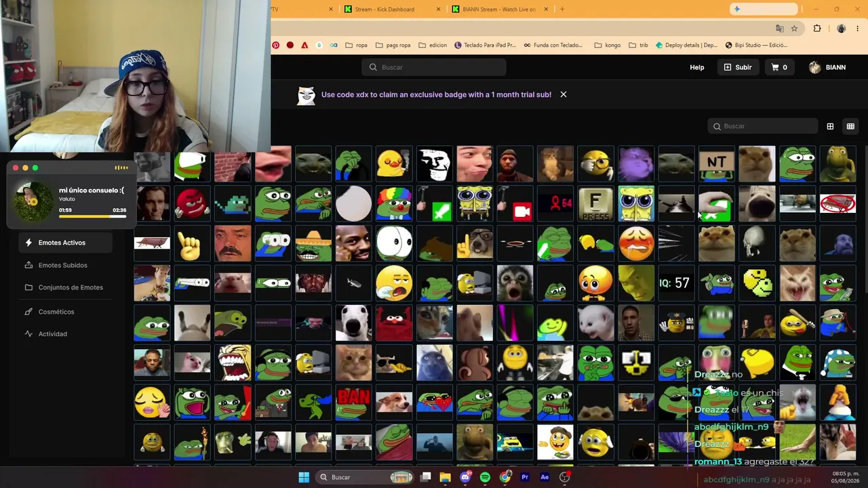This screenshot has width=868, height=488.
Task: Select the troll face emote
Action: pyautogui.click(x=434, y=164)
